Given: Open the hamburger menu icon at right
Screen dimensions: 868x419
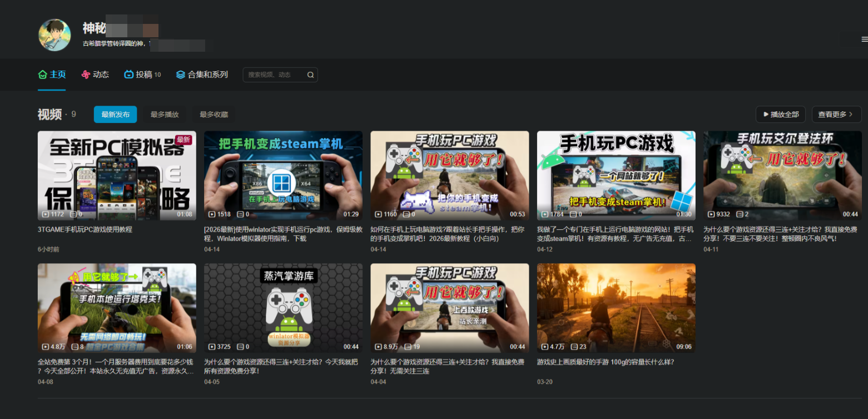Looking at the screenshot, I should click(864, 39).
